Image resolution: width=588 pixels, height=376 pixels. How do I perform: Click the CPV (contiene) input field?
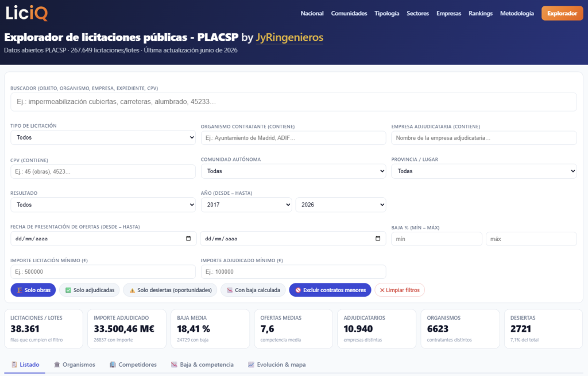pos(103,172)
